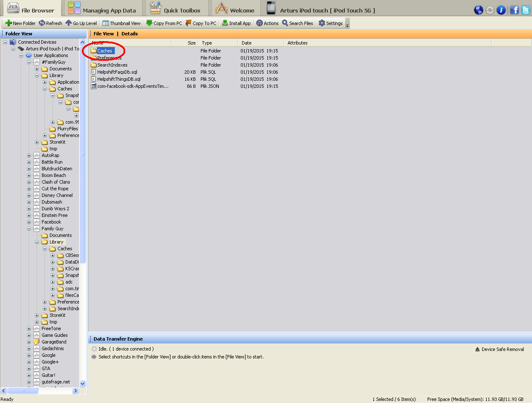Expand the AutoRap app node
532x403 pixels.
coord(29,155)
